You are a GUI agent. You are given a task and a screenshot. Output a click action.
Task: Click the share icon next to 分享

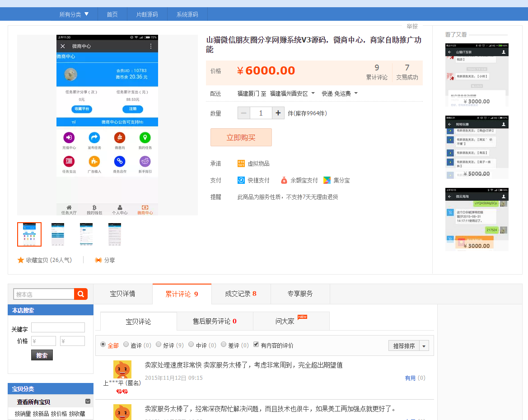[98, 260]
